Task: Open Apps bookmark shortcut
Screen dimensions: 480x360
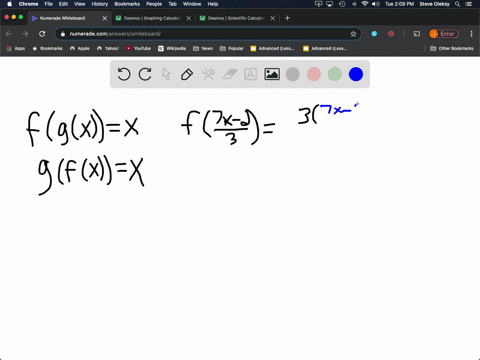Action: click(16, 48)
